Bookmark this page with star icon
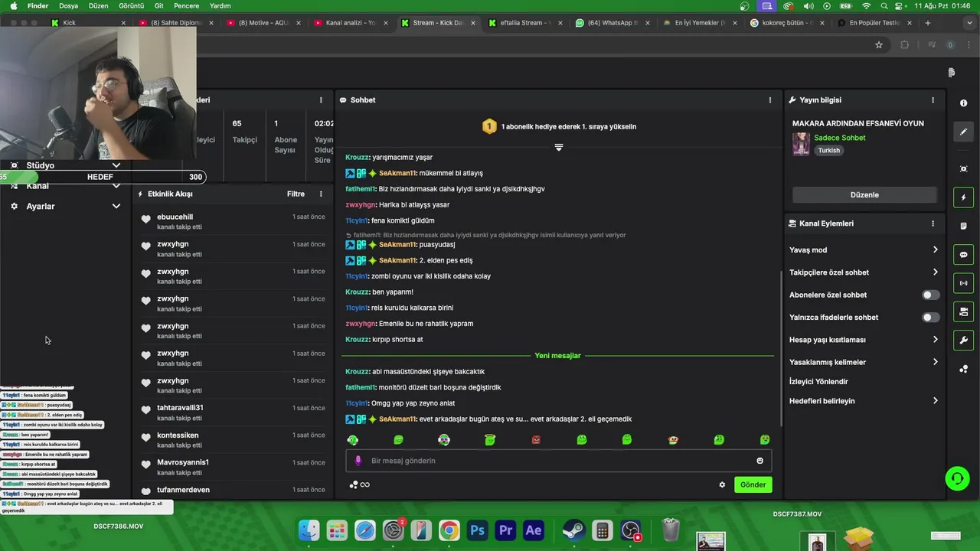Image resolution: width=980 pixels, height=551 pixels. (879, 45)
